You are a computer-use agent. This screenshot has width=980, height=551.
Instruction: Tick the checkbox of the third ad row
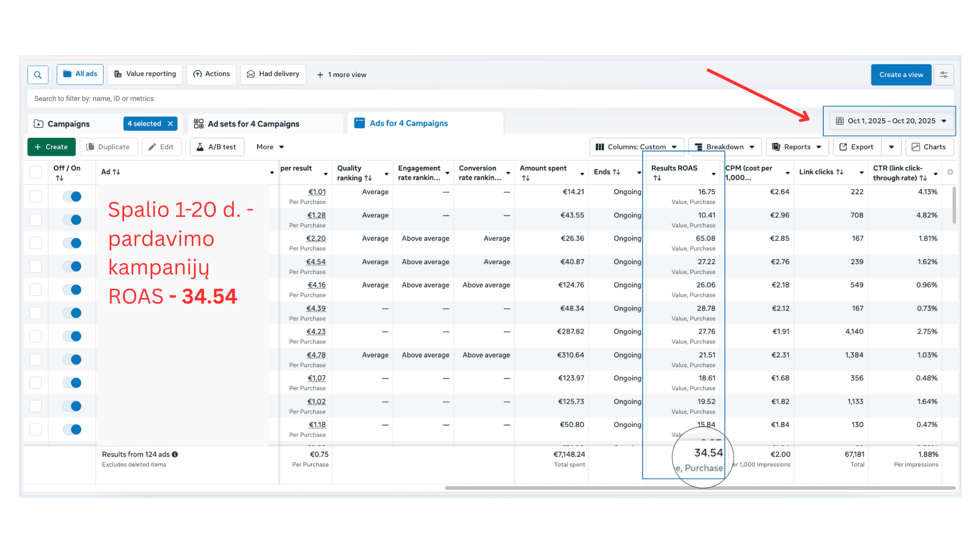click(x=36, y=243)
